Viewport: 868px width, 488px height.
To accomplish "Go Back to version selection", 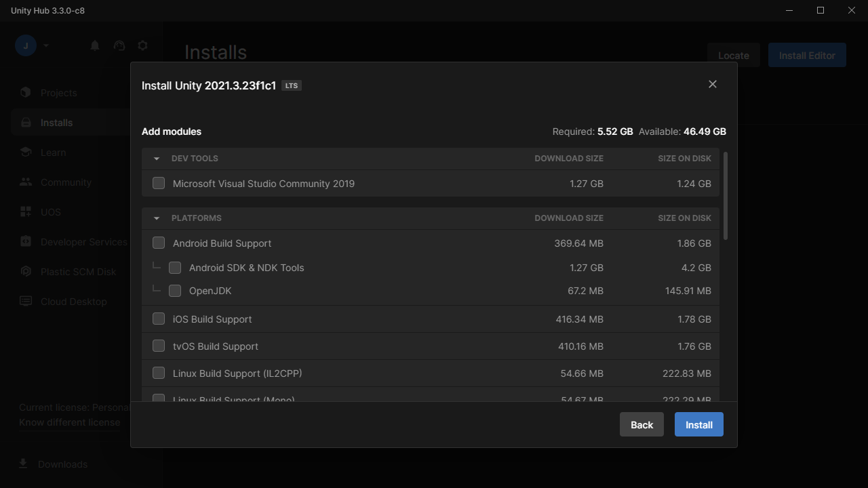I will [x=642, y=424].
